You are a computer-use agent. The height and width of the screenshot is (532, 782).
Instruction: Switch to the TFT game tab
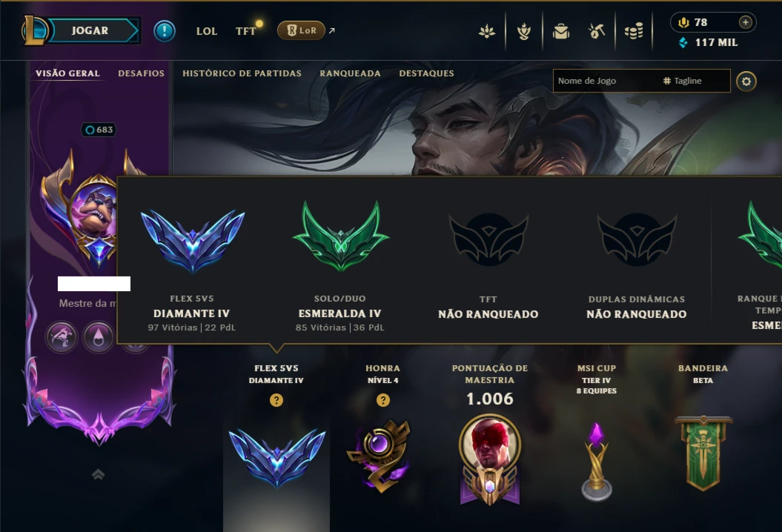[245, 31]
